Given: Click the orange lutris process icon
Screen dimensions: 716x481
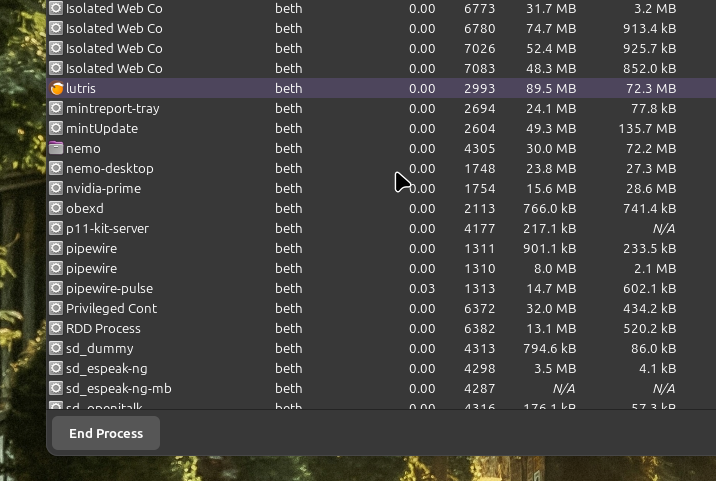Looking at the screenshot, I should click(57, 88).
